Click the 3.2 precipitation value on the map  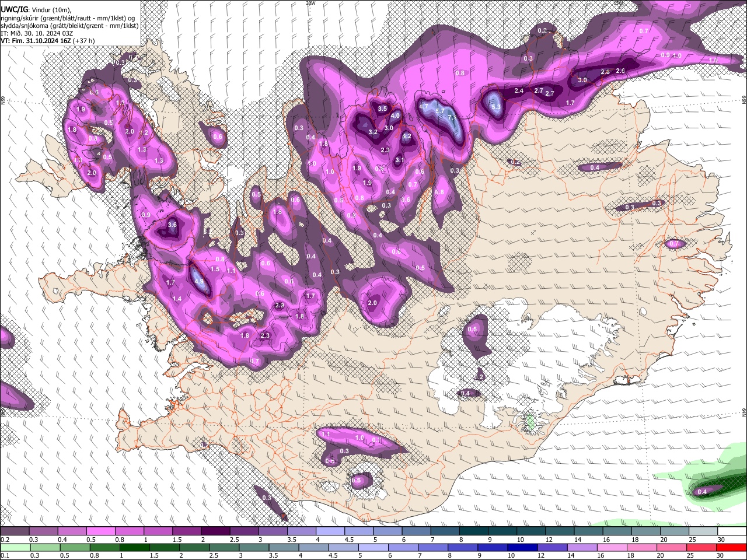373,132
